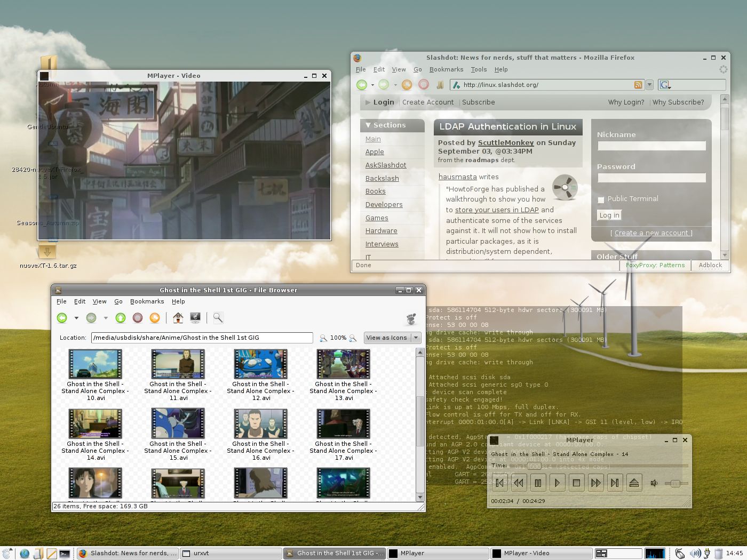This screenshot has height=560, width=747.
Task: Click the bookmarks icon in Firefox toolbar
Action: click(x=440, y=84)
